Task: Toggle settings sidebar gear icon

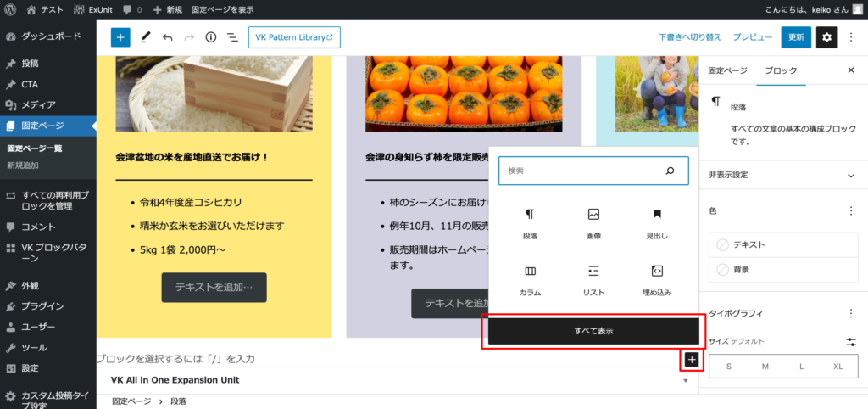Action: (x=827, y=37)
